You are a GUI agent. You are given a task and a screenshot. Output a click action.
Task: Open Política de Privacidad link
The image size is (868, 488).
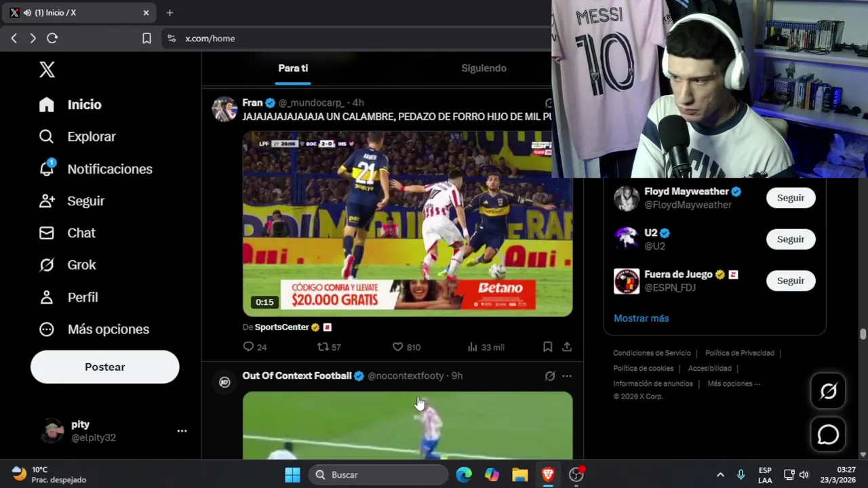point(739,353)
